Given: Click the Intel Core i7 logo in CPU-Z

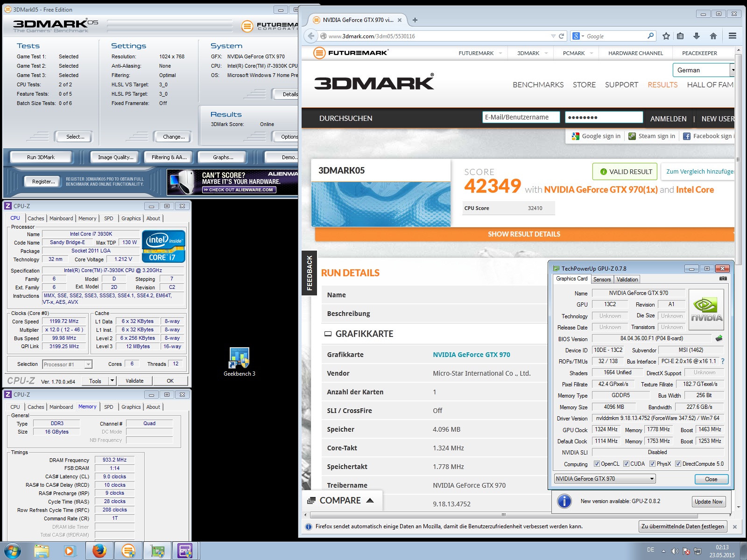Looking at the screenshot, I should click(163, 246).
